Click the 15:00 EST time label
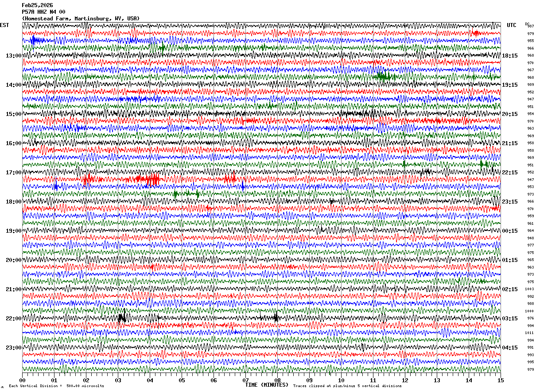 point(14,114)
